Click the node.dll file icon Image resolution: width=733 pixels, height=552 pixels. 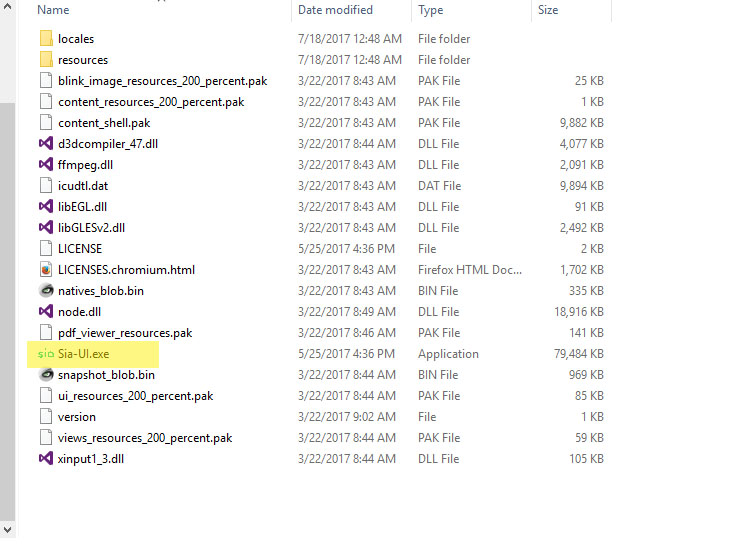coord(46,312)
